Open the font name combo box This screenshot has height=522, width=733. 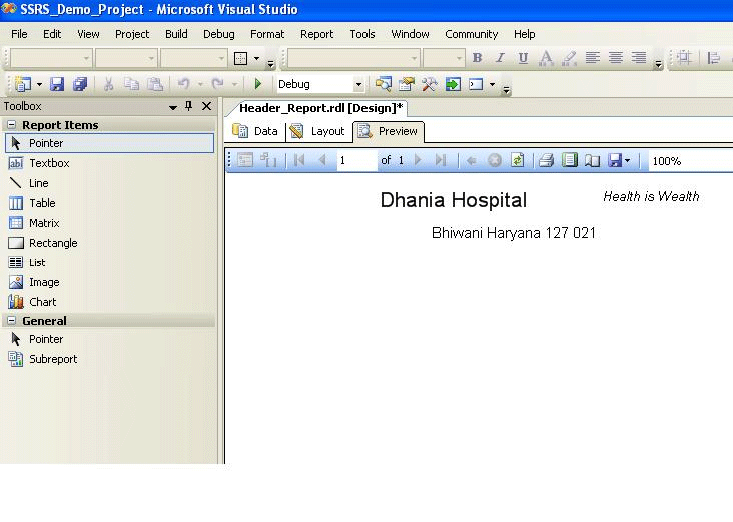click(353, 58)
